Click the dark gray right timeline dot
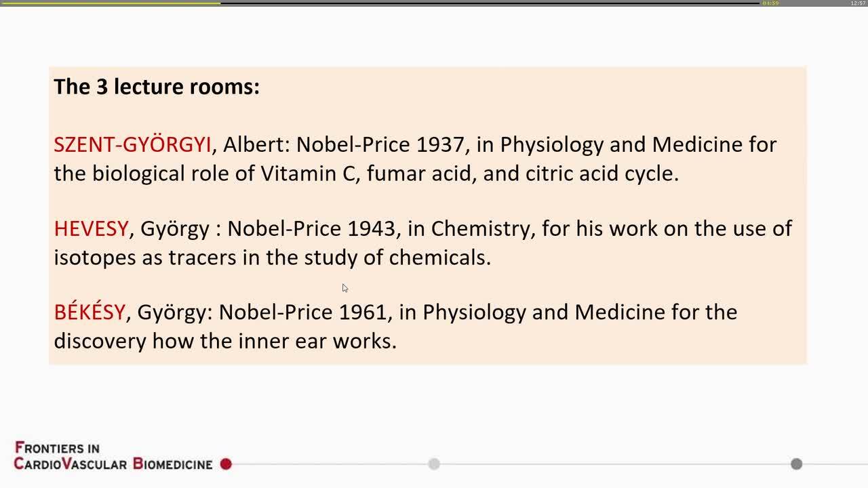Screen dimensions: 868x488 pos(797,464)
